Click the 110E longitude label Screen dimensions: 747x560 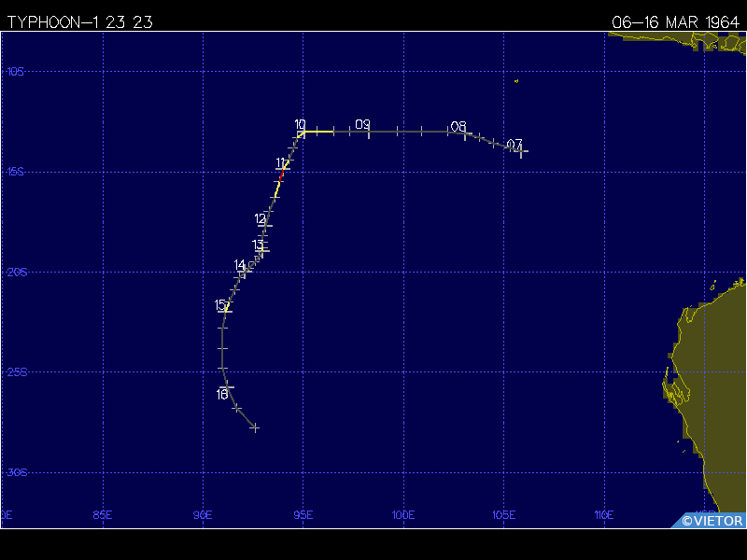point(603,515)
